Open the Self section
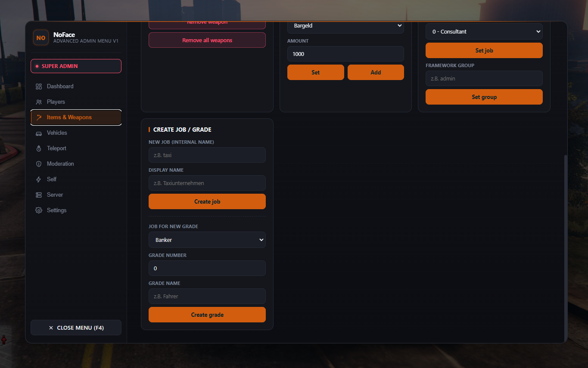This screenshot has height=368, width=588. tap(76, 179)
